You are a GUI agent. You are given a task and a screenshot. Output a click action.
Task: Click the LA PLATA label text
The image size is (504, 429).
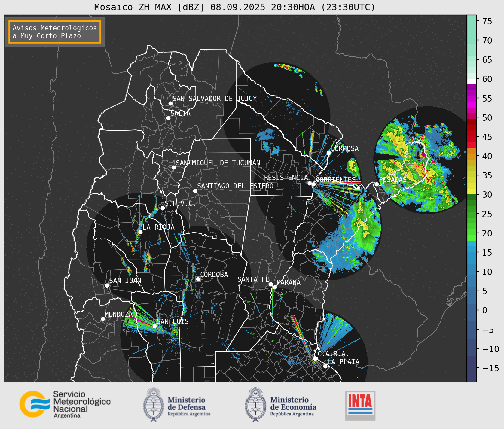click(343, 362)
